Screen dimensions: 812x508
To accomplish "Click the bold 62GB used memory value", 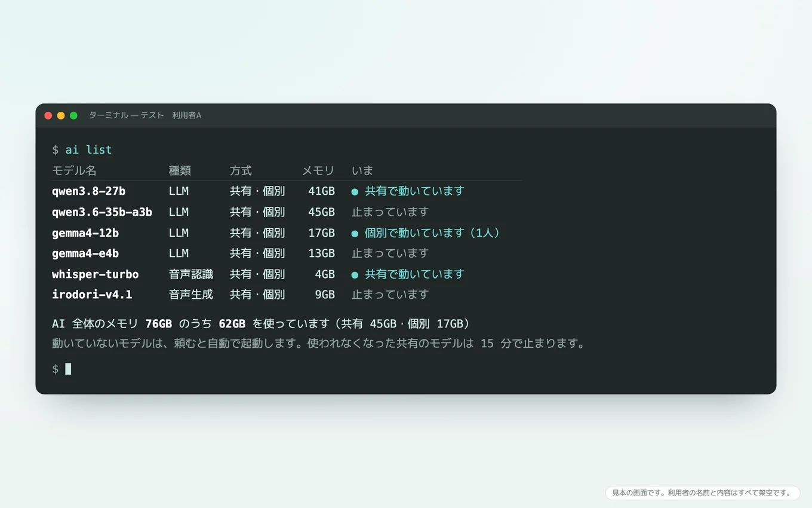I will (232, 324).
